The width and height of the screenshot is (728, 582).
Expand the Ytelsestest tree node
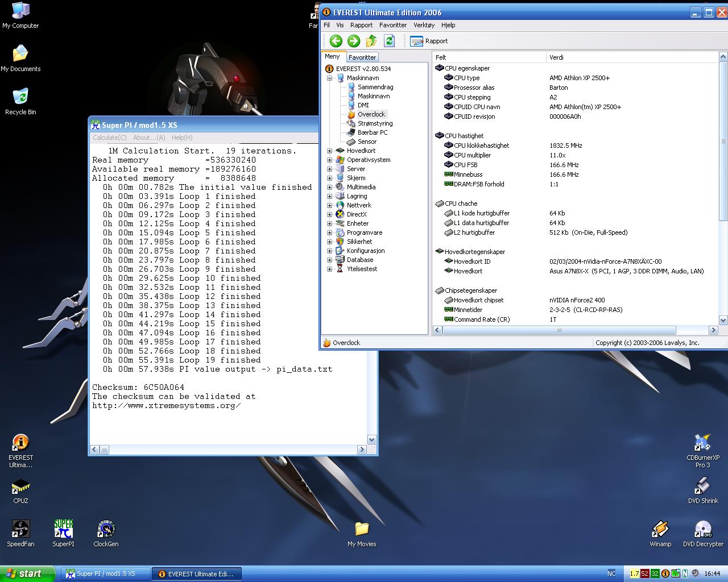tap(329, 269)
